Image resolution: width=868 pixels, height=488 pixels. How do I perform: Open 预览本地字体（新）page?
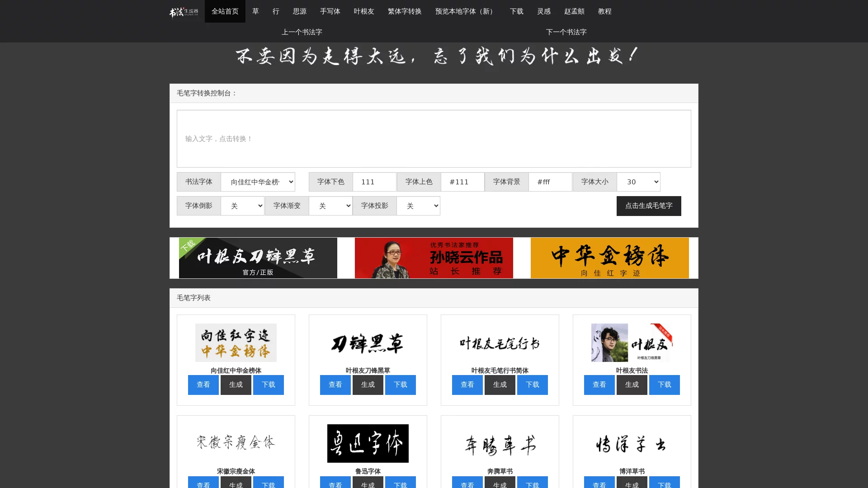tap(464, 11)
